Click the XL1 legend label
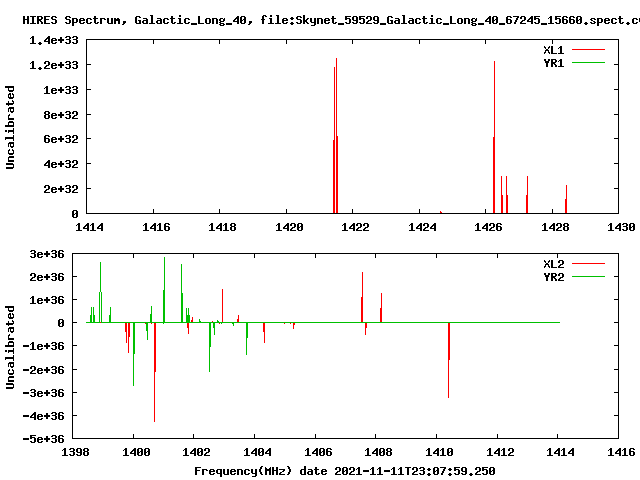640x480 pixels. click(553, 50)
